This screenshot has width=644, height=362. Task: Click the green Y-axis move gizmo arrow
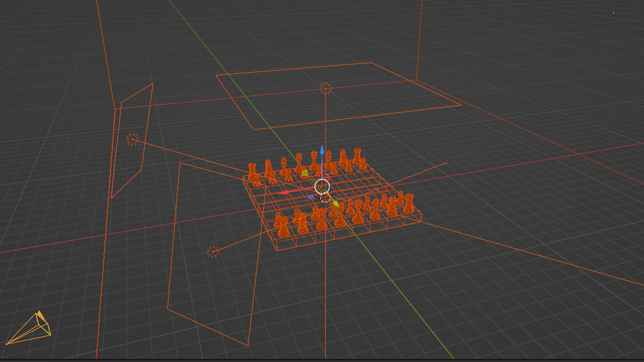coord(335,203)
